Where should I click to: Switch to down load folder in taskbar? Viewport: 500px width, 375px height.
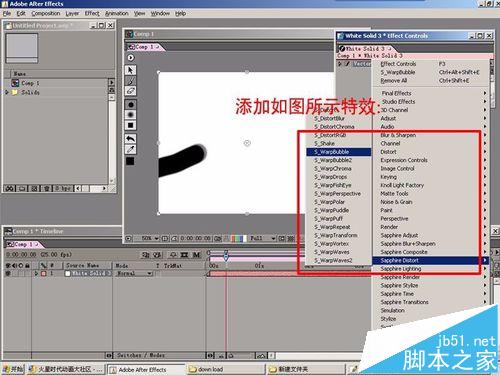click(225, 369)
